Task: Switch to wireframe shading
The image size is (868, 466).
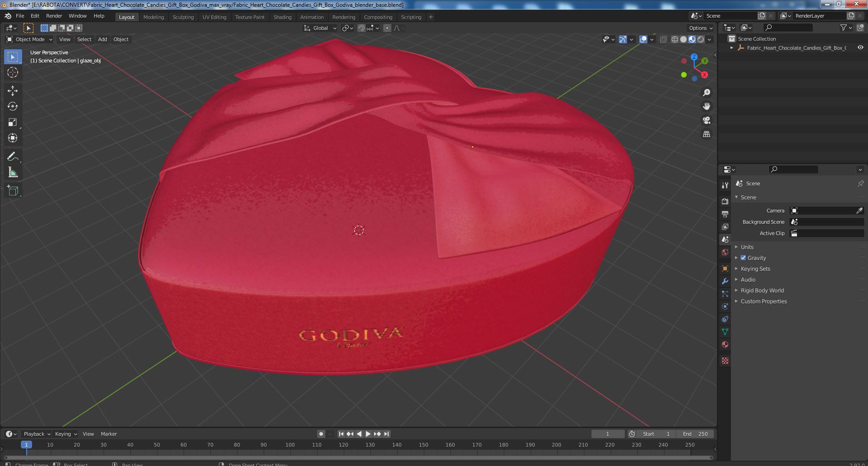Action: (x=675, y=39)
